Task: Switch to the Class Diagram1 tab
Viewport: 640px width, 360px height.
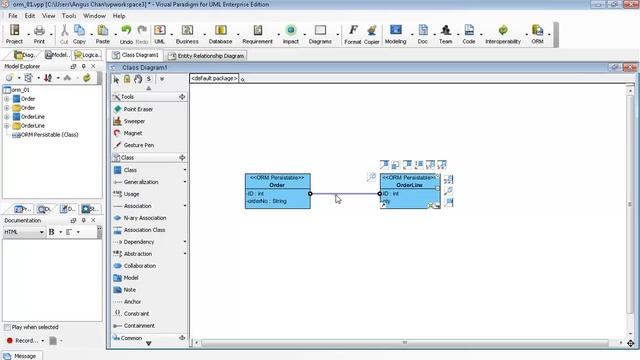Action: click(x=135, y=55)
